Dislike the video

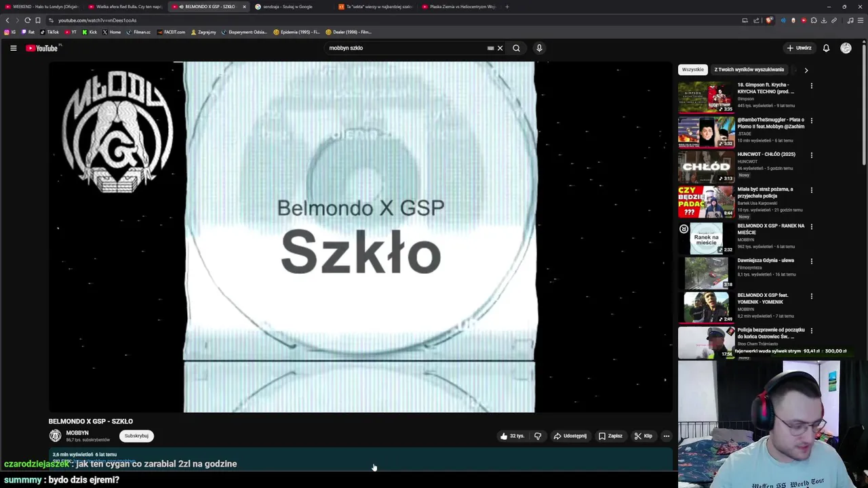538,436
